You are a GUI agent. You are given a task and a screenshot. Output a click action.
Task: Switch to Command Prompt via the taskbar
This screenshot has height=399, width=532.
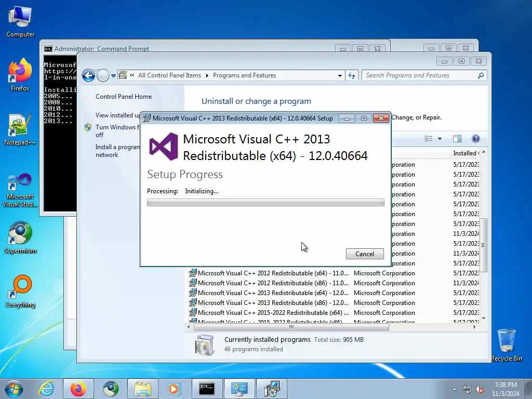click(207, 389)
